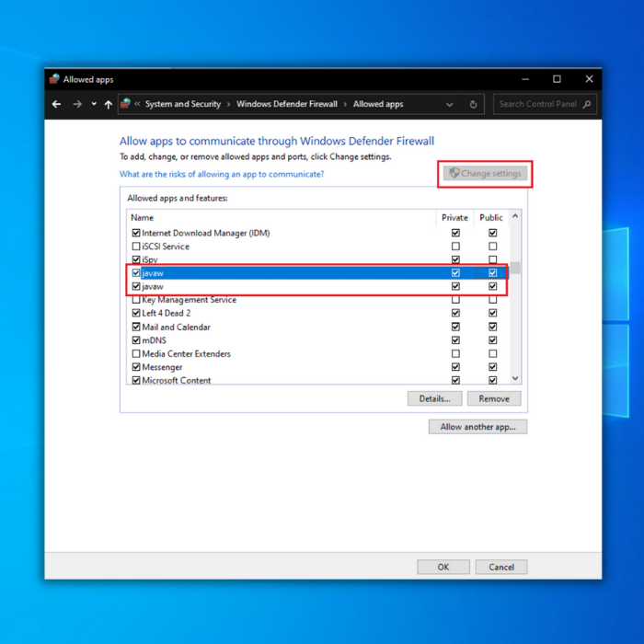The width and height of the screenshot is (644, 644).
Task: Toggle Private for Microsoft Content
Action: (x=455, y=380)
